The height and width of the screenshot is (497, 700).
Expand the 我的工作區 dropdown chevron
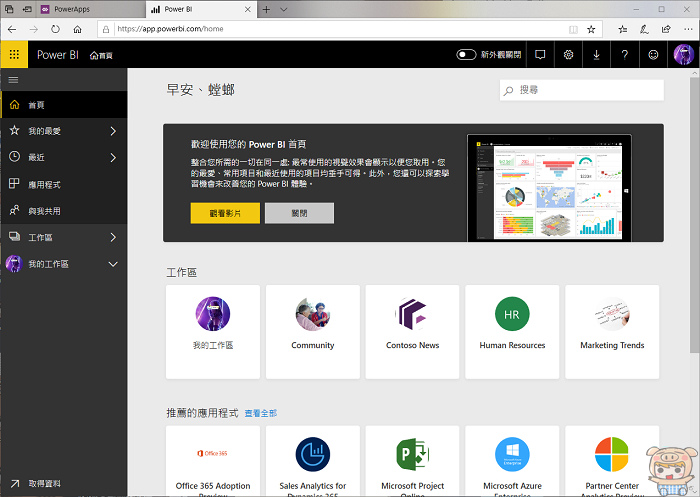point(113,264)
